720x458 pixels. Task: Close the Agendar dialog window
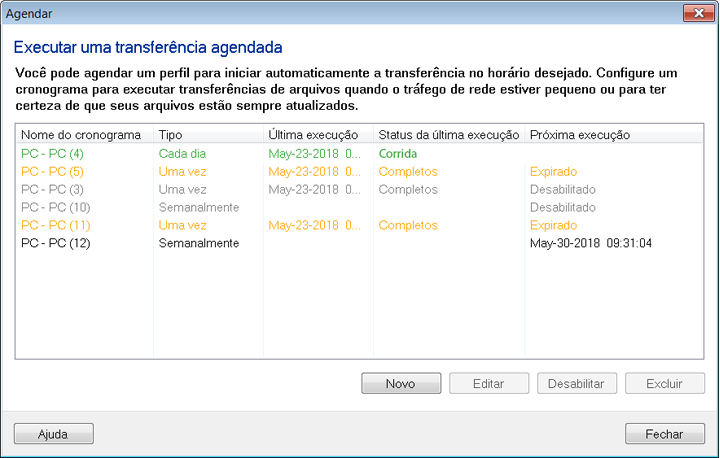696,14
